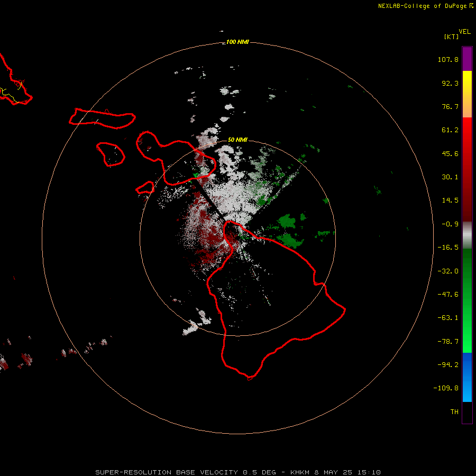Click the VEL label above the color scale

tap(464, 32)
